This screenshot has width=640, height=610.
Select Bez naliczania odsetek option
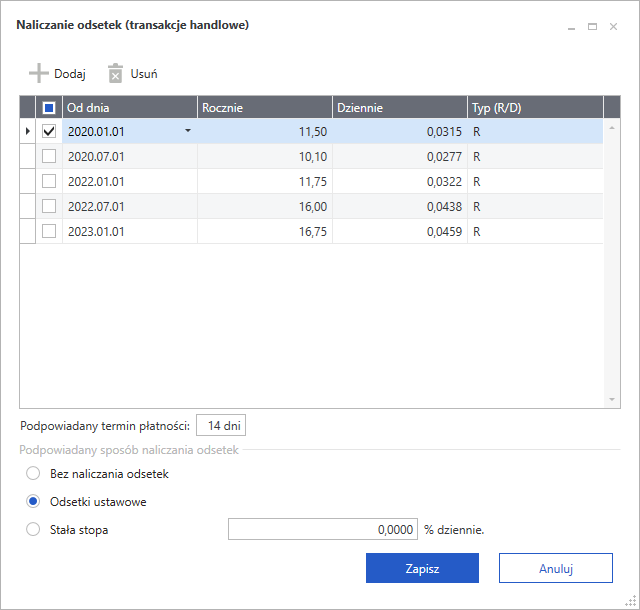[34, 473]
